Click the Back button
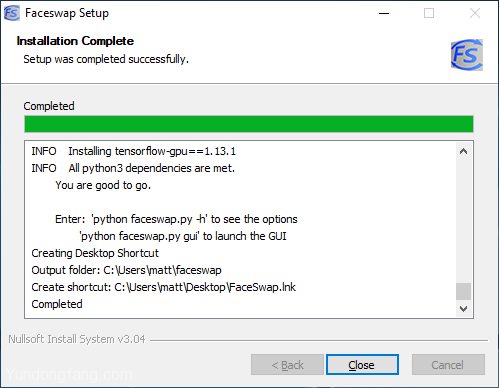 tap(287, 365)
